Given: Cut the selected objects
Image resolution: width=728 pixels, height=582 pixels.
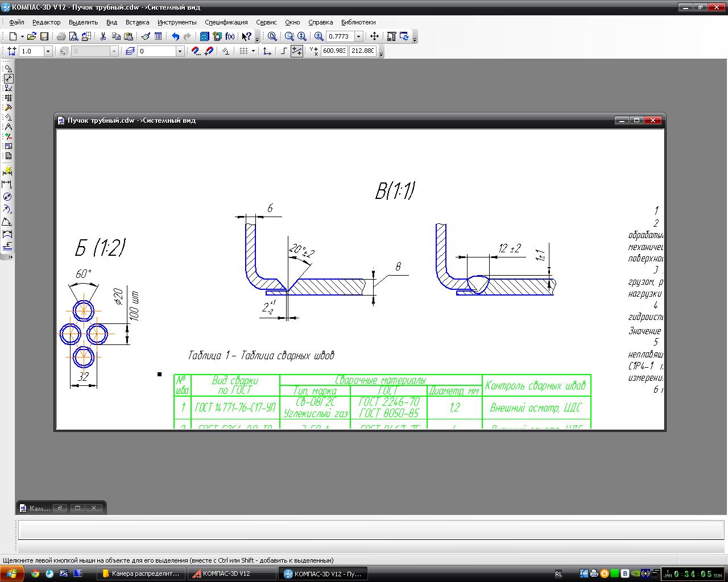Looking at the screenshot, I should [x=104, y=36].
